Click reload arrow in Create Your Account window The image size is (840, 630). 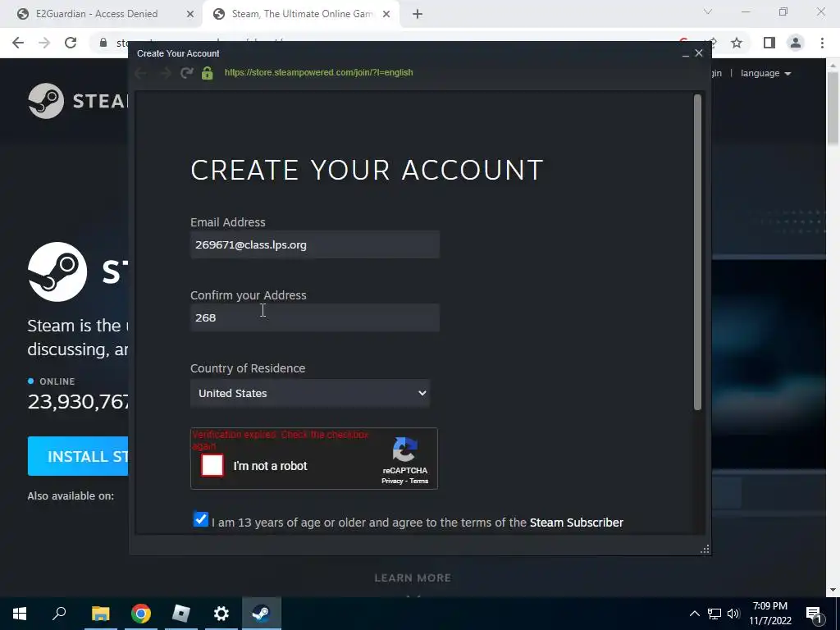click(186, 73)
